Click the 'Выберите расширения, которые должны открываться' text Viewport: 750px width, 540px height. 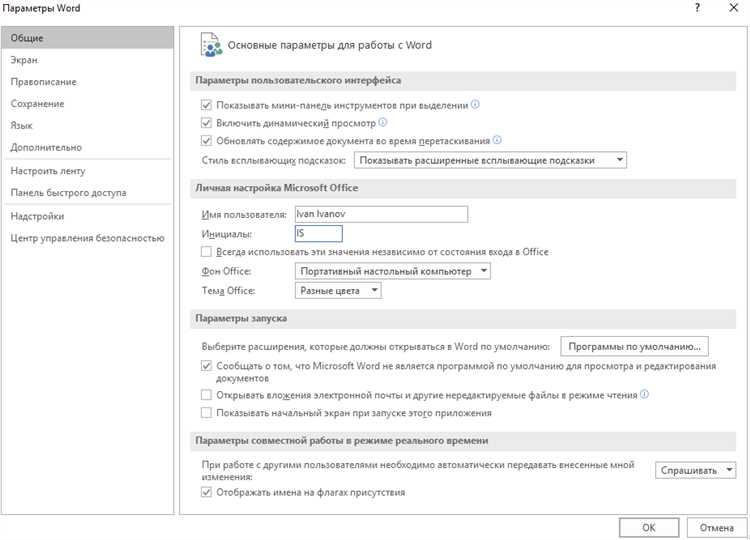(x=375, y=347)
